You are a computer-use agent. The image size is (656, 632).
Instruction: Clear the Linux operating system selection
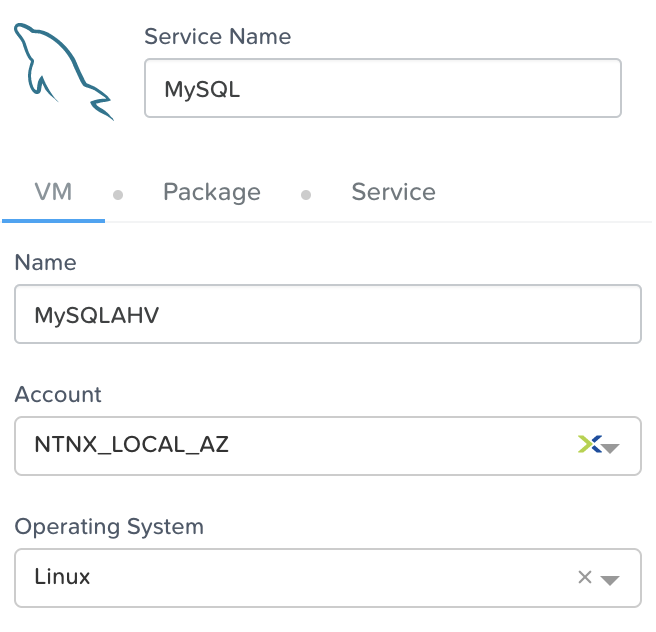tap(586, 577)
